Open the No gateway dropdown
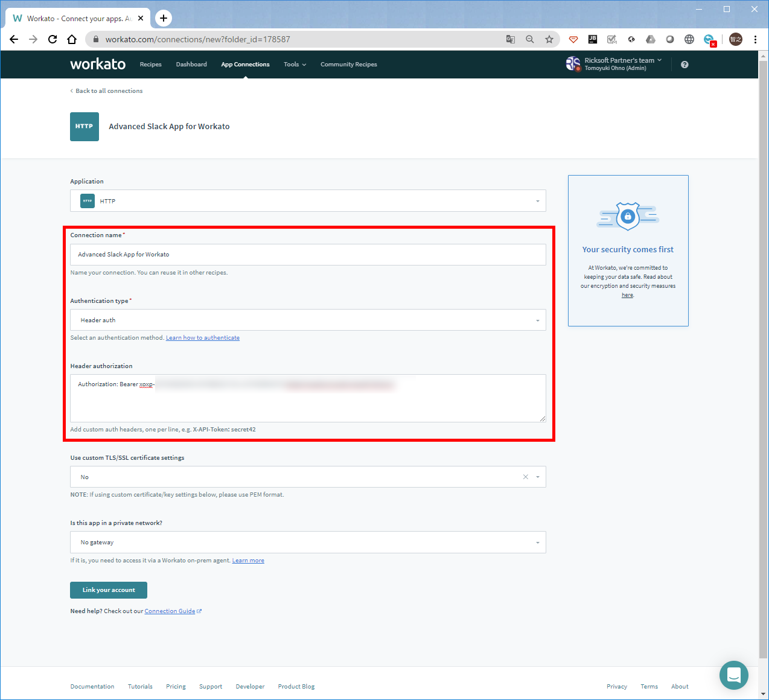 click(x=308, y=542)
